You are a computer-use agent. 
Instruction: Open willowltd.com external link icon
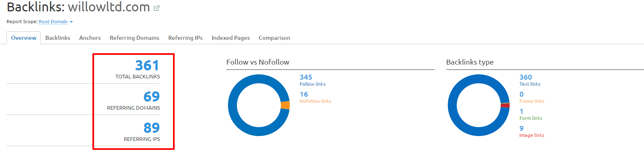coord(156,8)
